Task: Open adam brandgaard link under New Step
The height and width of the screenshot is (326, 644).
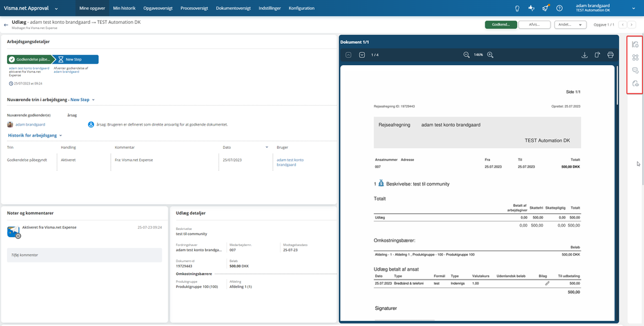Action: coord(66,72)
